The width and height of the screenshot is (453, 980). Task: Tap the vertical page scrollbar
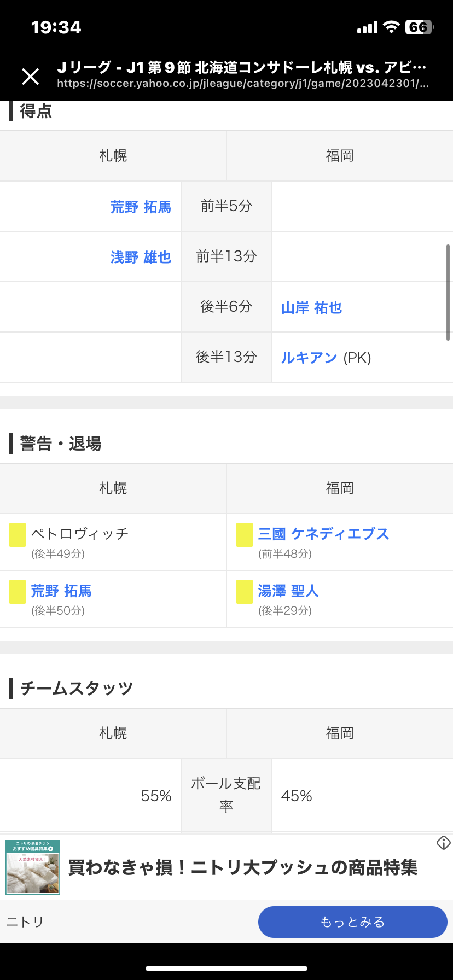(x=448, y=293)
